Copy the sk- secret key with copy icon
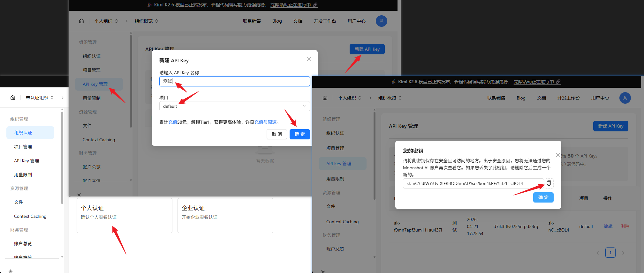The height and width of the screenshot is (273, 644). (x=549, y=183)
